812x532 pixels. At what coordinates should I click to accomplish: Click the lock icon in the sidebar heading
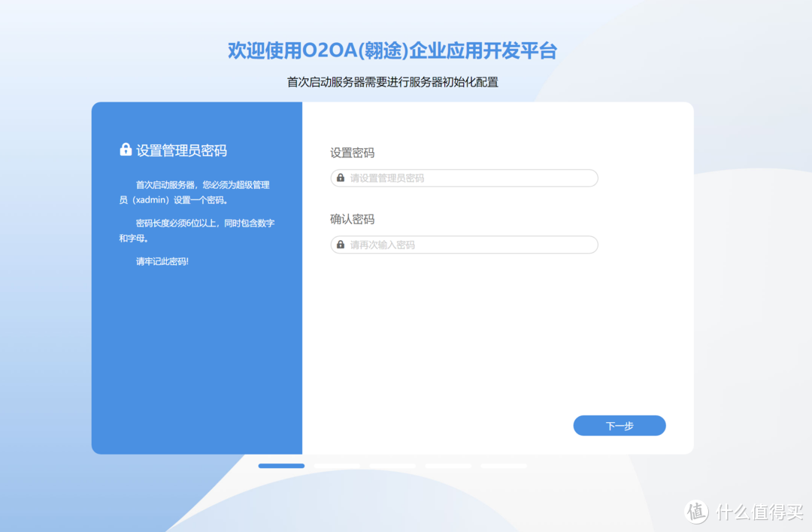(125, 149)
